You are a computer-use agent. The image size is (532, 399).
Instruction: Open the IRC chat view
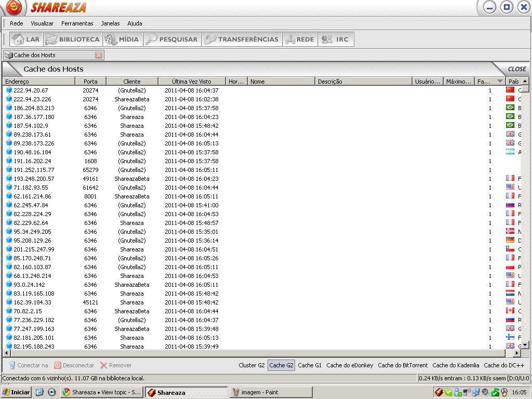click(x=336, y=39)
